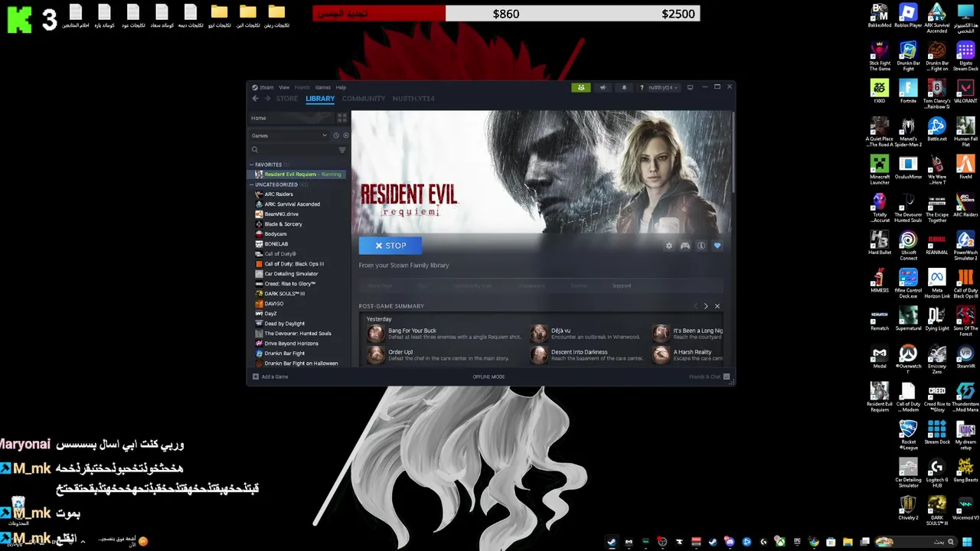
Task: Go back with Steam's back arrow
Action: pos(256,99)
